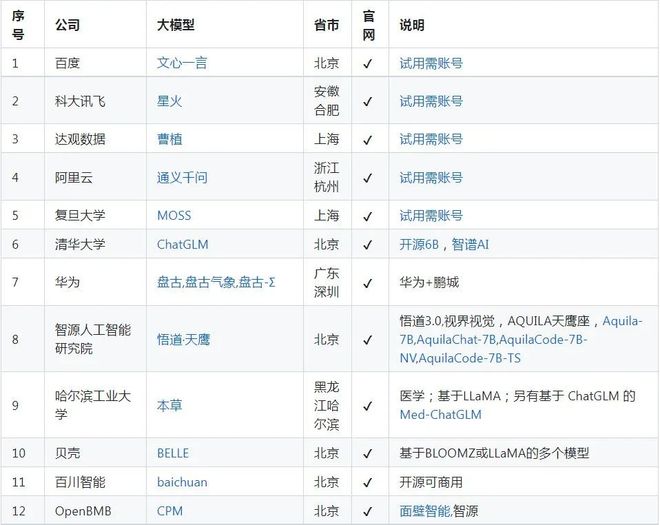The width and height of the screenshot is (660, 525).
Task: Click the official site checkmark for 复旦大学
Action: [x=368, y=216]
